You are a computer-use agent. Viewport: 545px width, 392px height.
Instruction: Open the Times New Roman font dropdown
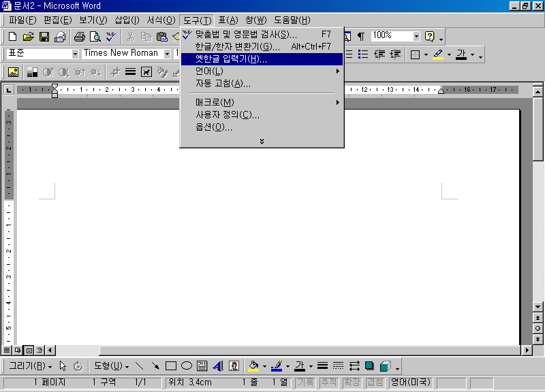pos(168,54)
